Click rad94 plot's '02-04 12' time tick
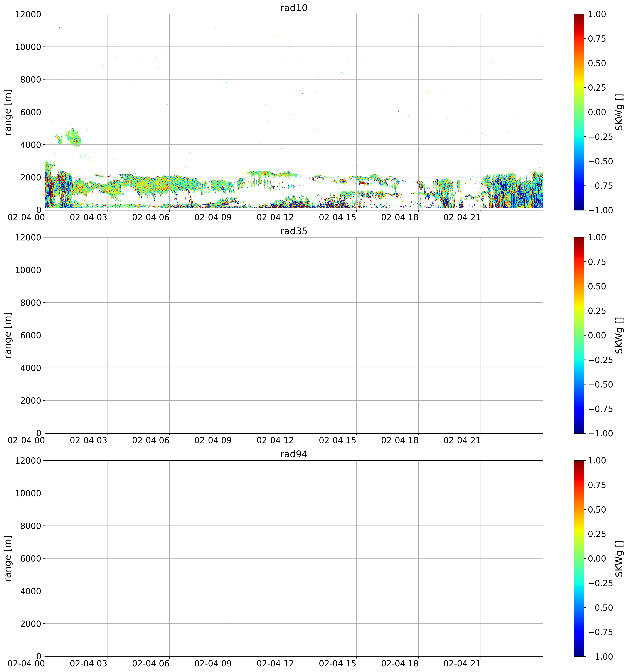Image resolution: width=628 pixels, height=672 pixels. 275,664
